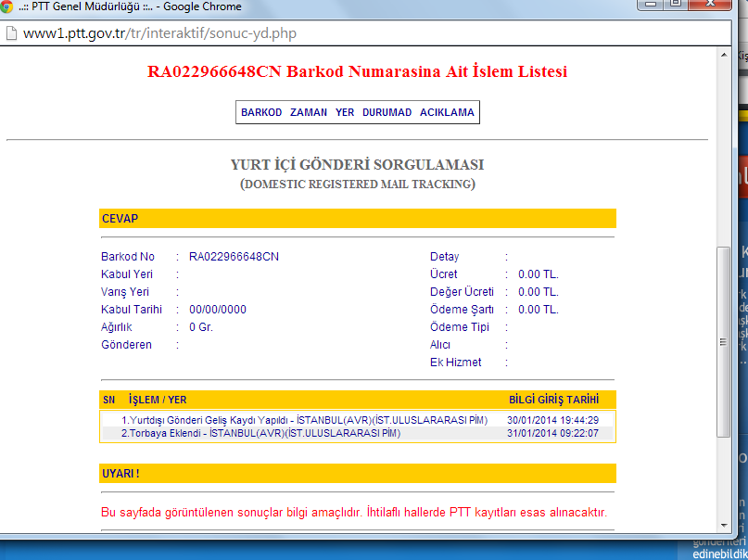Click the Varış Yeri label
Screen dimensions: 748x560
125,292
